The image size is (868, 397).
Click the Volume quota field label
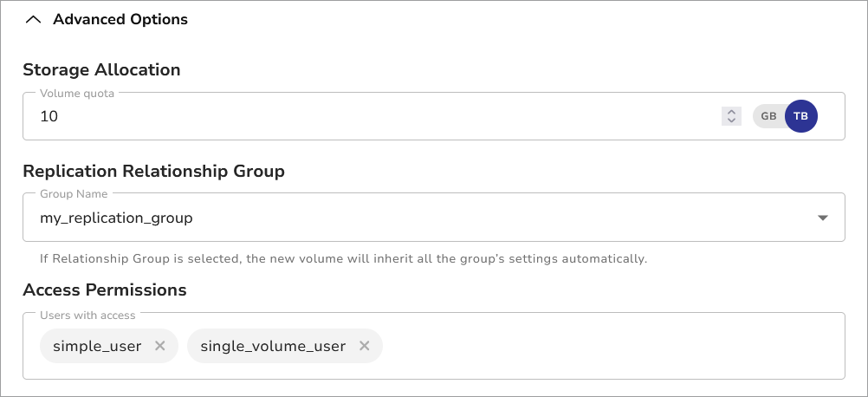pos(77,94)
